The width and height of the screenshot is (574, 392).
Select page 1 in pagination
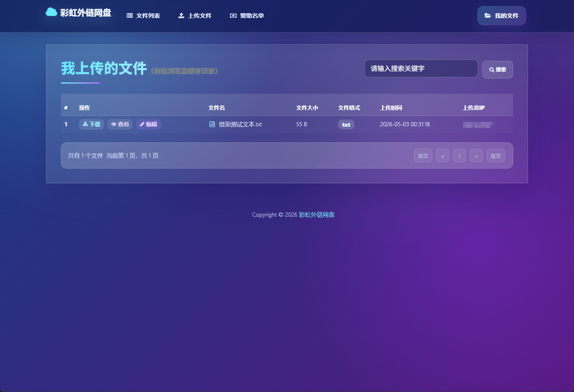(x=459, y=156)
